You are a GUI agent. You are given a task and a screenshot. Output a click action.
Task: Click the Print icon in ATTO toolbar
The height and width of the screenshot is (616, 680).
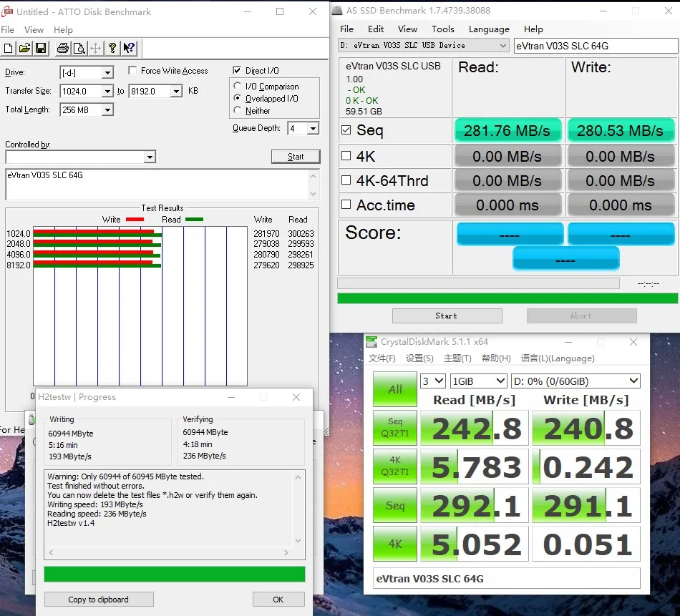point(63,48)
